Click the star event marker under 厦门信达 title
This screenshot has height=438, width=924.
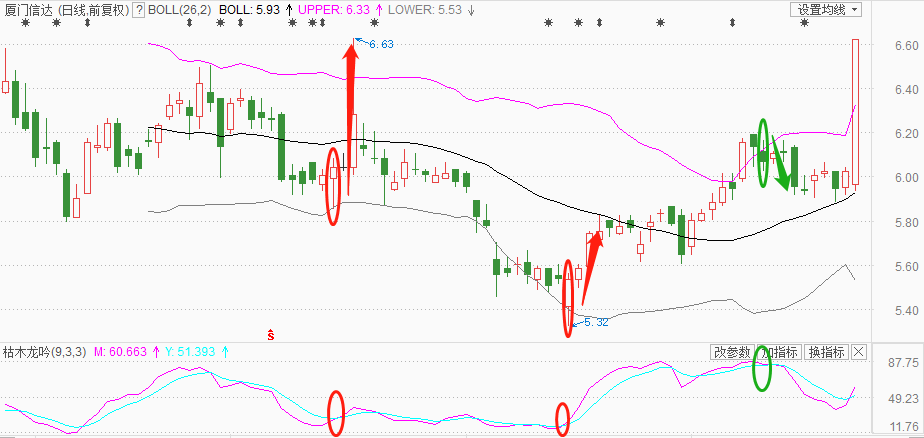pos(25,23)
